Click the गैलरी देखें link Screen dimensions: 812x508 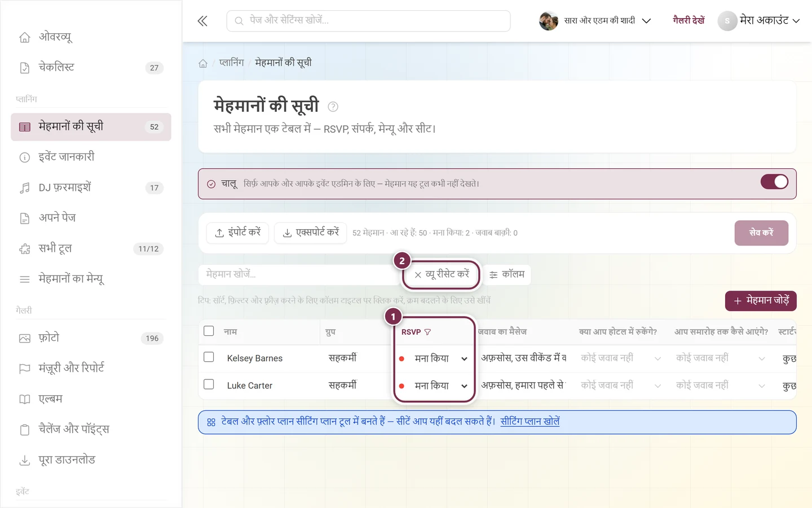[689, 20]
